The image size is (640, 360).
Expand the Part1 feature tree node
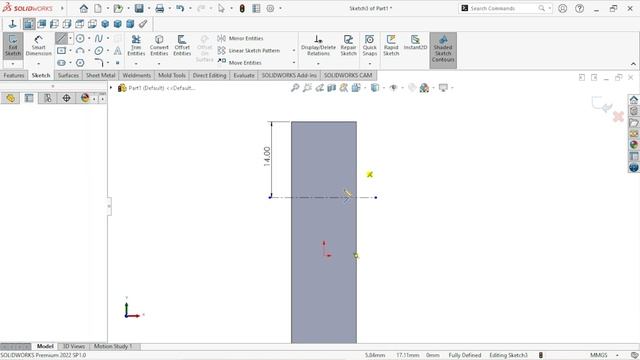pyautogui.click(x=111, y=88)
